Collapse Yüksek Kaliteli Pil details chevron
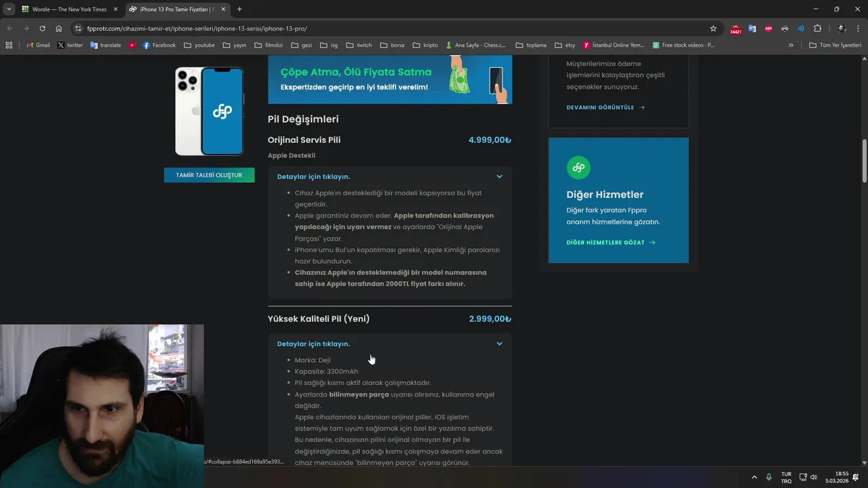Viewport: 868px width, 488px height. click(x=499, y=344)
